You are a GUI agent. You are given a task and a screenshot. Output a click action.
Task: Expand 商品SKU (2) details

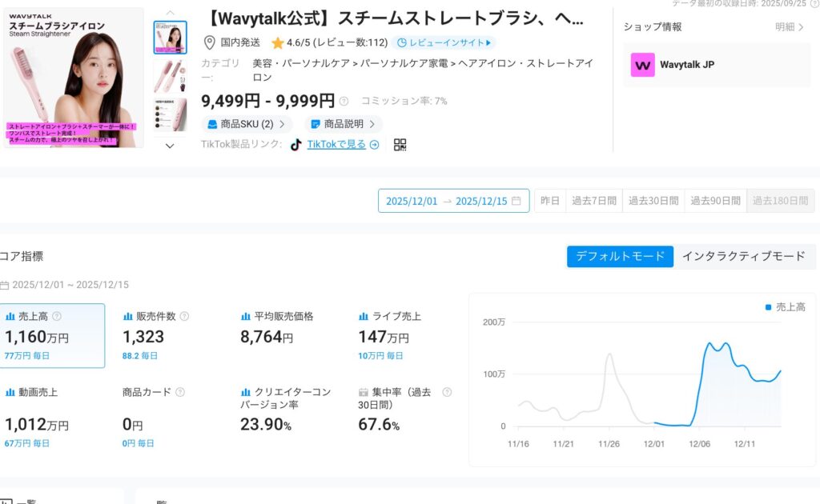click(246, 124)
